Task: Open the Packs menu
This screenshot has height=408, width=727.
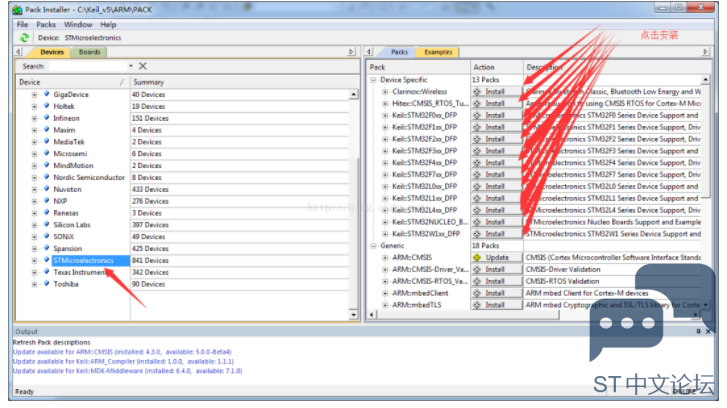Action: (46, 24)
